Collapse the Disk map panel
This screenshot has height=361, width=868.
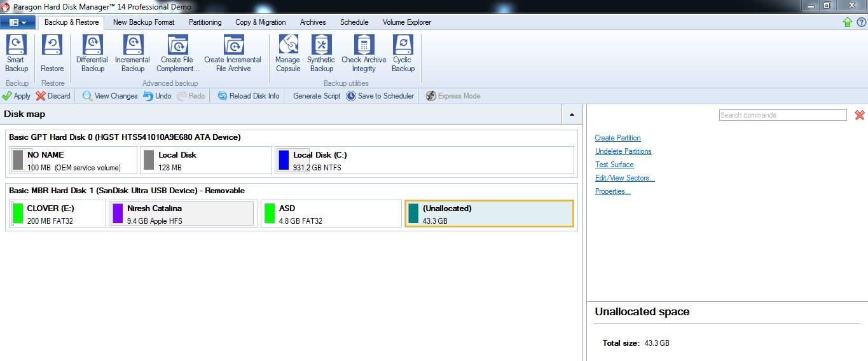pos(571,114)
